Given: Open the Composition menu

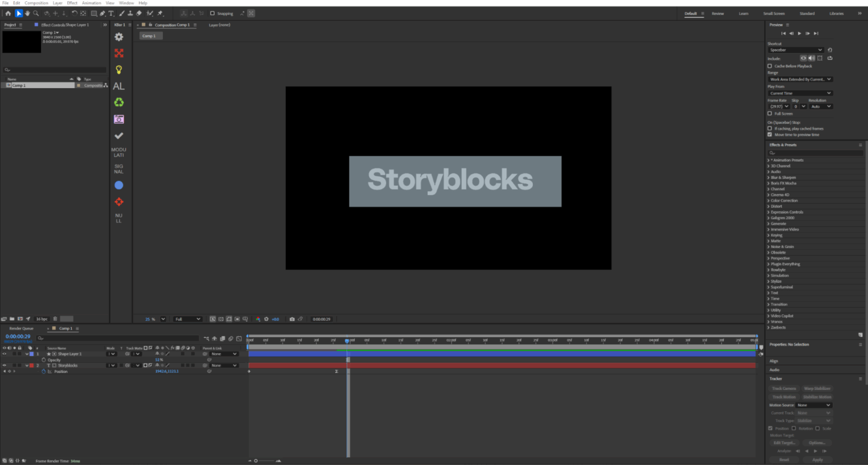Looking at the screenshot, I should pos(36,3).
